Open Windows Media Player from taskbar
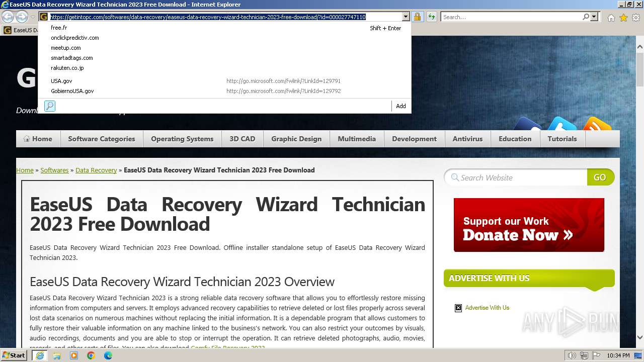The image size is (644, 362). (x=74, y=355)
